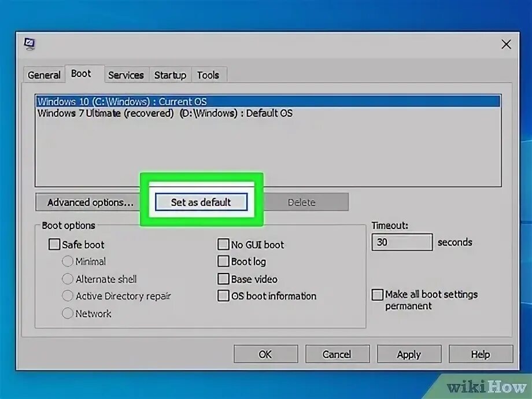This screenshot has height=399, width=532.
Task: Confirm with the OK button
Action: point(265,354)
